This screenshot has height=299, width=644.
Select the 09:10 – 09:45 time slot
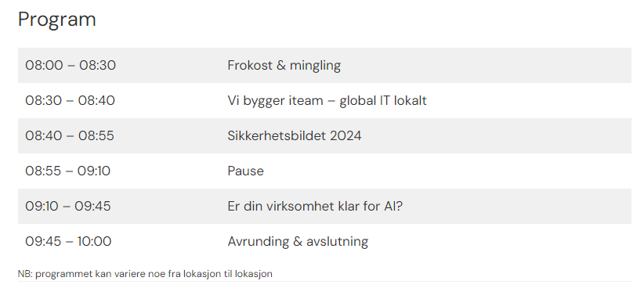tap(68, 207)
